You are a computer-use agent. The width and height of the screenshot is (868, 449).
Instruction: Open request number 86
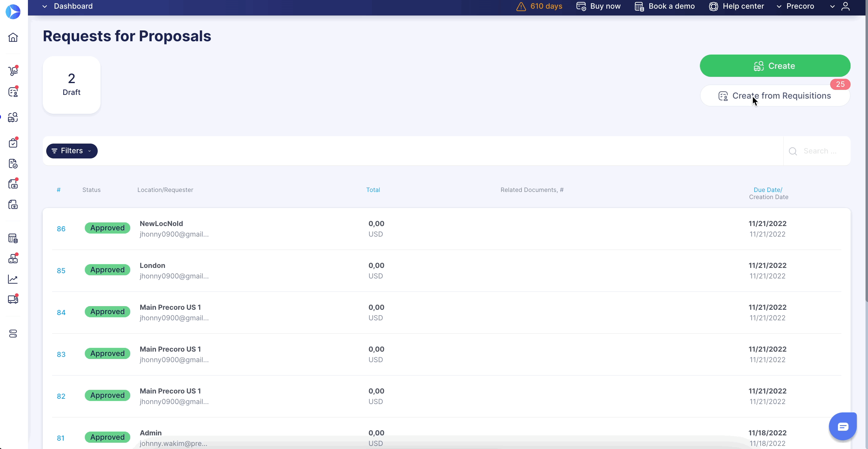[61, 229]
